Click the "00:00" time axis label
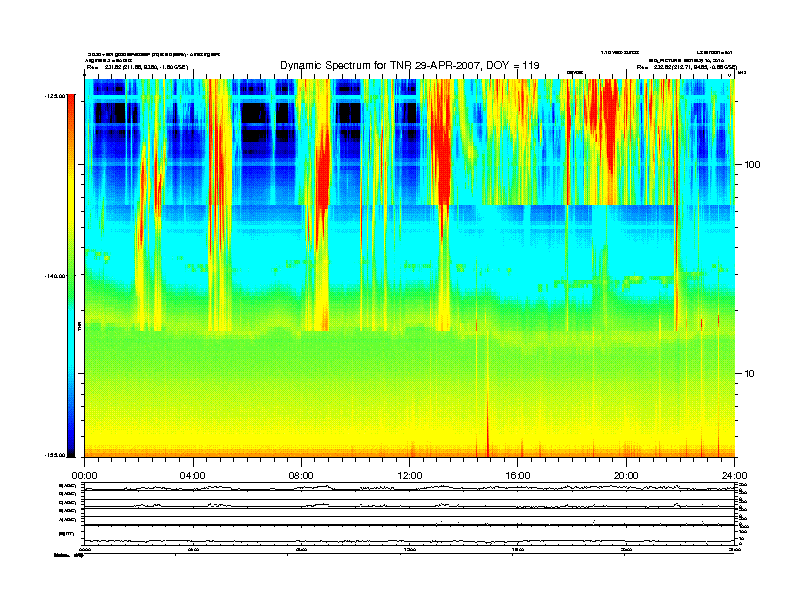The height and width of the screenshot is (612, 792). (x=84, y=476)
